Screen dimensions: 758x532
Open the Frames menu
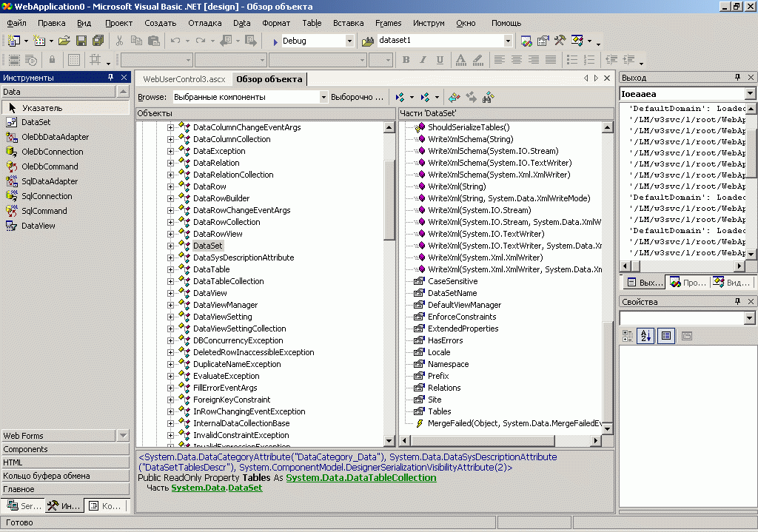pos(388,23)
